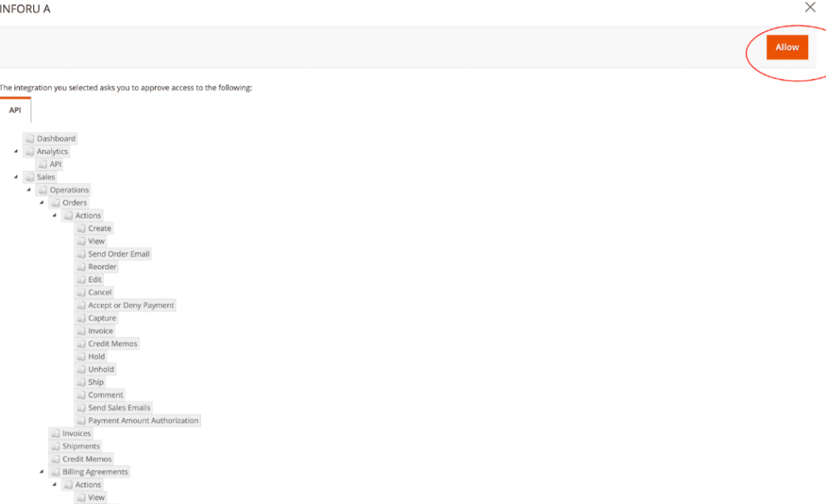The width and height of the screenshot is (826, 504).
Task: Collapse the Billing Agreements arrow
Action: pyautogui.click(x=42, y=472)
